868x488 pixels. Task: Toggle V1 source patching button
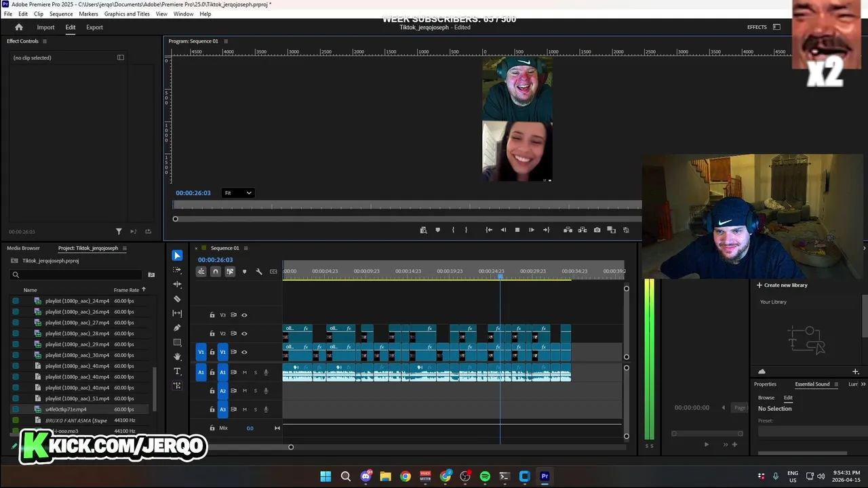tap(201, 352)
